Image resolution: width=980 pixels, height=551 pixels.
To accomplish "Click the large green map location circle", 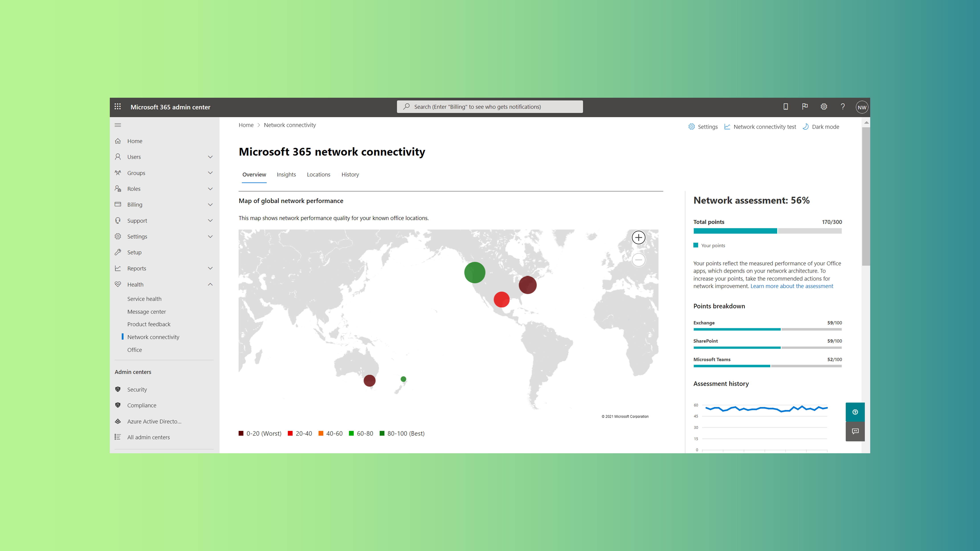I will [x=474, y=272].
